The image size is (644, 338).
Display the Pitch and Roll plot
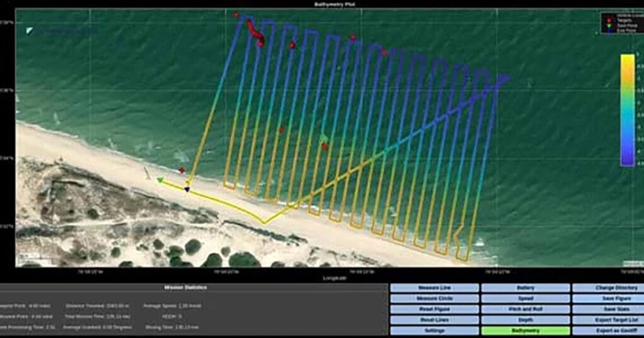(525, 309)
